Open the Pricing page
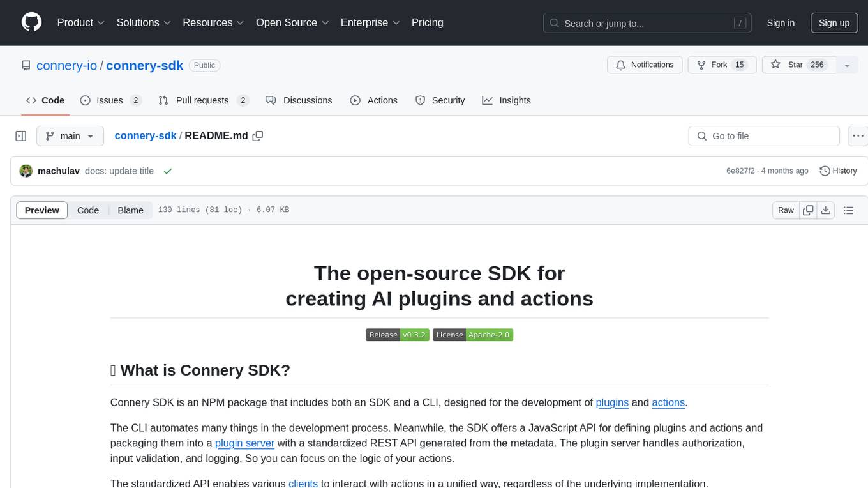The image size is (868, 488). (x=428, y=22)
